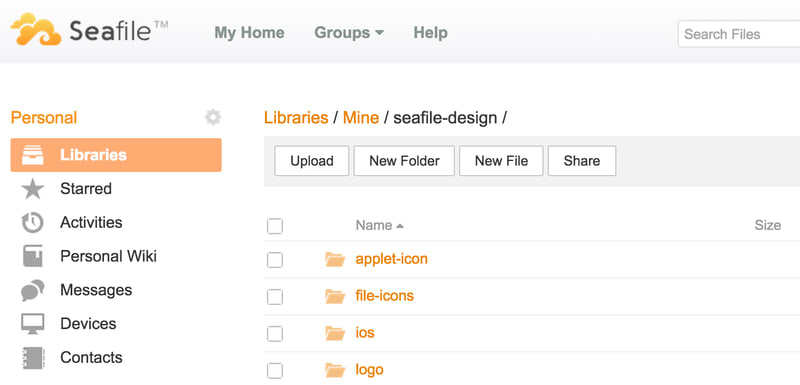Create a New Folder
This screenshot has width=800, height=385.
[404, 161]
